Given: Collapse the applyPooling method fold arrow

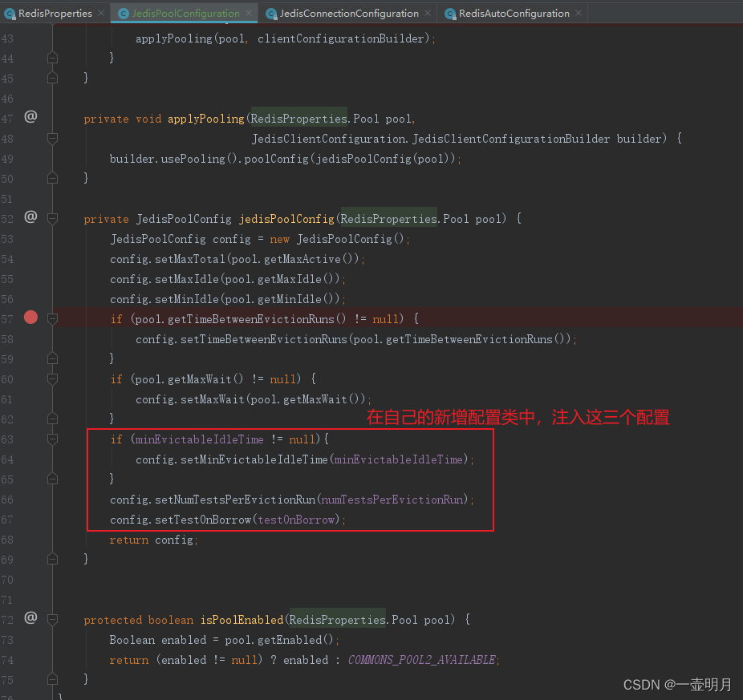Looking at the screenshot, I should click(52, 136).
